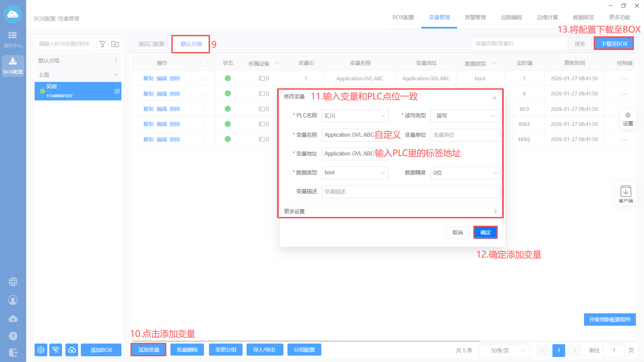
Task: Click the filter funnel icon
Action: coord(103,44)
